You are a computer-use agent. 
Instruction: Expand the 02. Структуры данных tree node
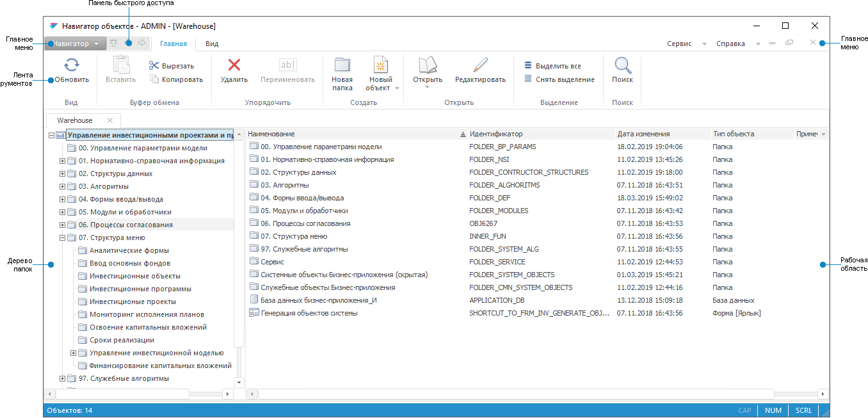[x=63, y=173]
